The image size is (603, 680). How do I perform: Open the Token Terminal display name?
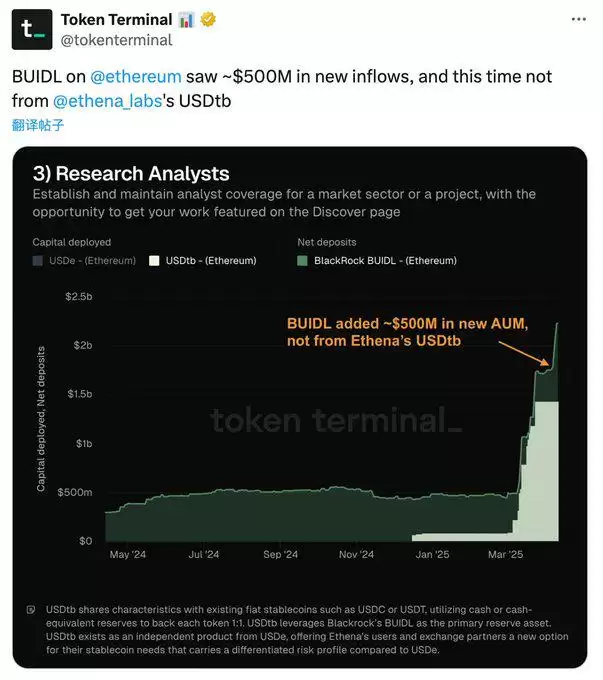coord(116,20)
